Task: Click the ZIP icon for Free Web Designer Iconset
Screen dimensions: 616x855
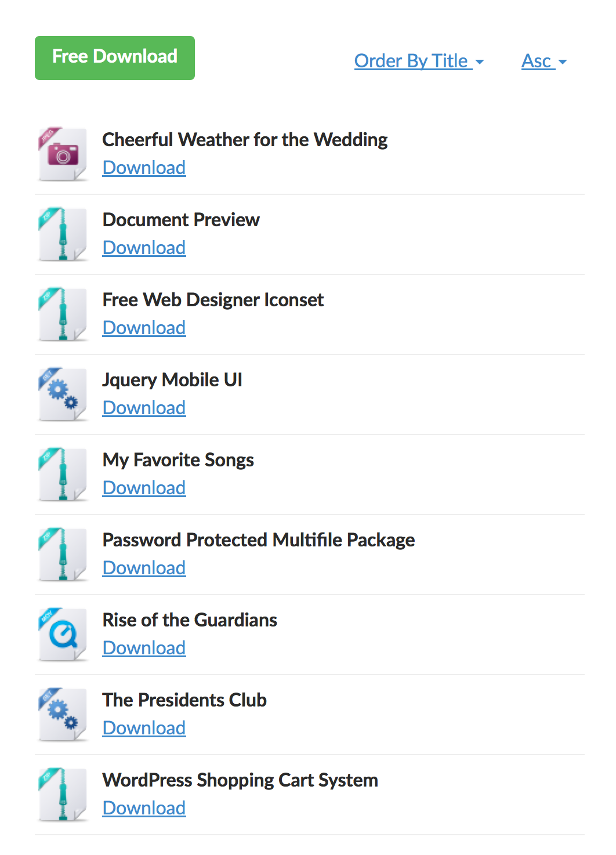Action: tap(63, 314)
